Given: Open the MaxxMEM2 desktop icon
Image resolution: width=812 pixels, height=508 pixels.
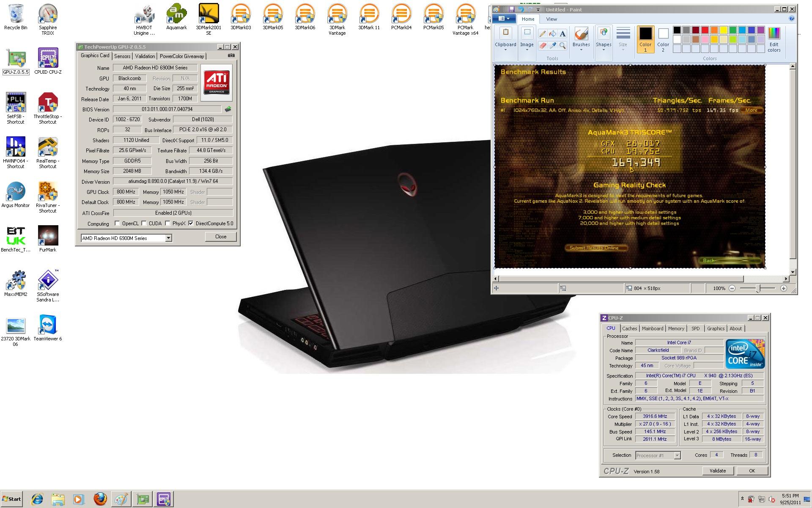Looking at the screenshot, I should click(x=16, y=283).
